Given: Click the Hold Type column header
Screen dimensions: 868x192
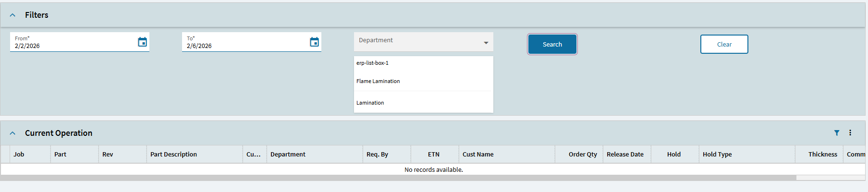Looking at the screenshot, I should (717, 155).
